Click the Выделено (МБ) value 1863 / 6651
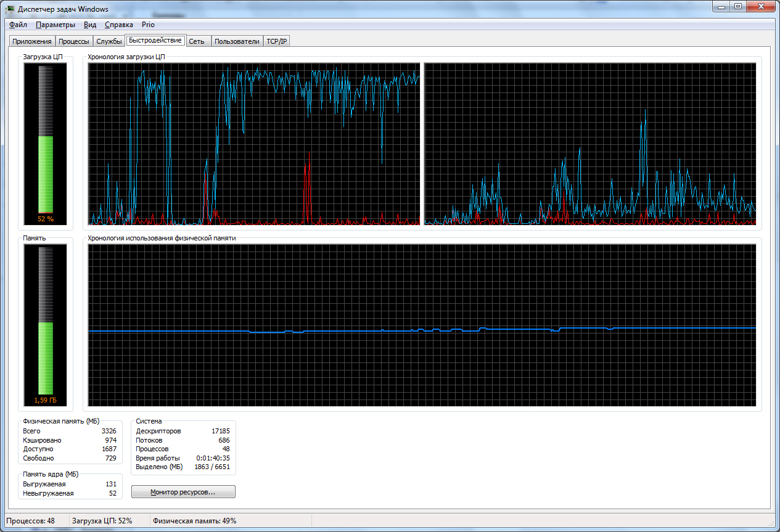780x532 pixels. coord(211,467)
